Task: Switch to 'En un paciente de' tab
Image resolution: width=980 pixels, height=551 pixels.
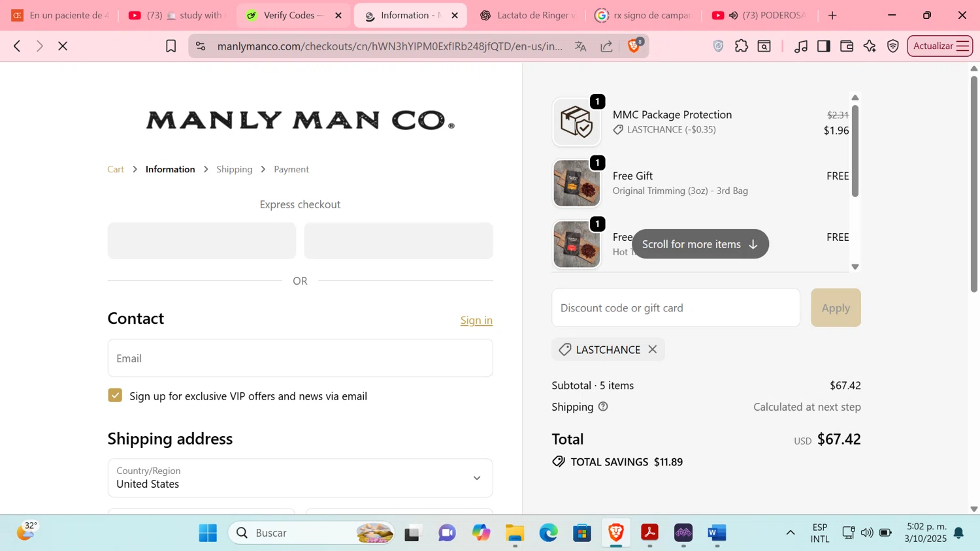Action: 60,15
